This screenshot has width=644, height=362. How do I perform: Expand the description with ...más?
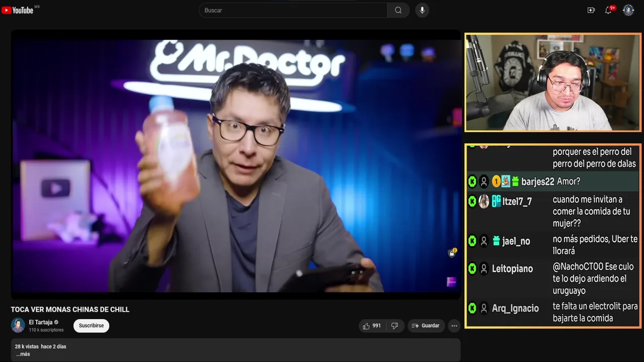tap(23, 354)
